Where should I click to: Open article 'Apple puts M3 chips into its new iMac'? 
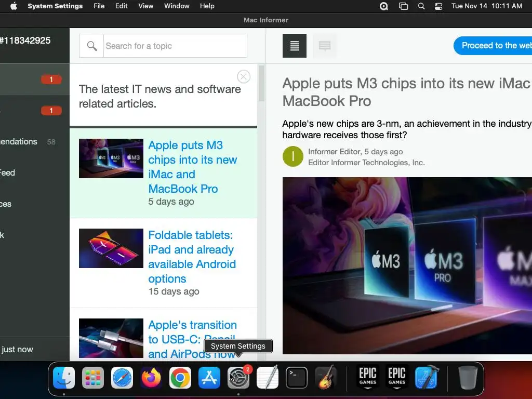pos(192,167)
